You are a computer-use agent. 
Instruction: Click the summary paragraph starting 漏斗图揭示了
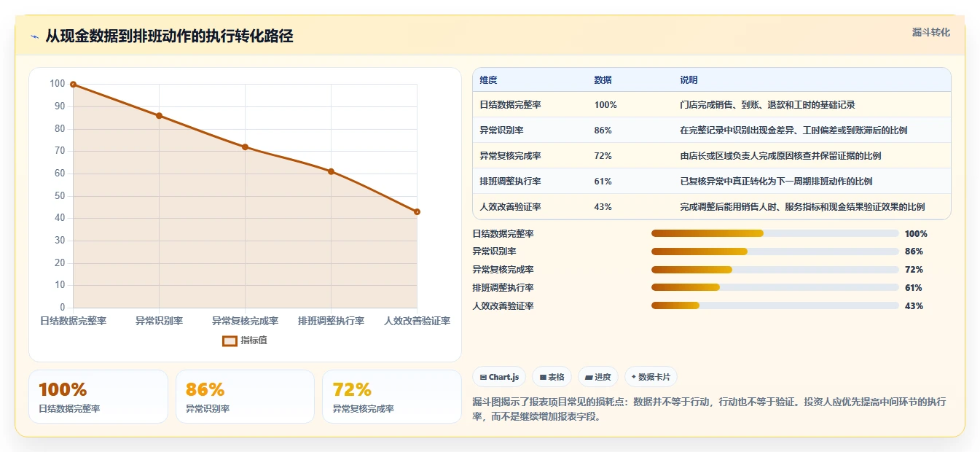[x=709, y=410]
